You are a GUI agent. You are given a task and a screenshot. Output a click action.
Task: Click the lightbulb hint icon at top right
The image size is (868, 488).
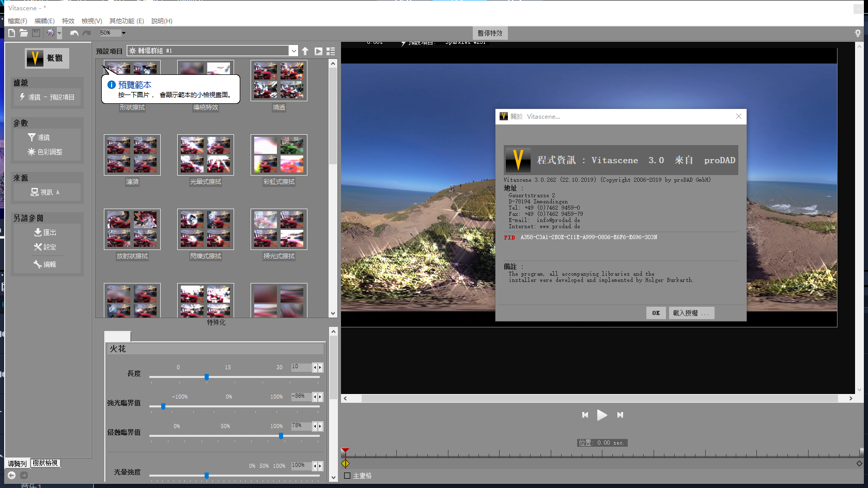(x=858, y=33)
